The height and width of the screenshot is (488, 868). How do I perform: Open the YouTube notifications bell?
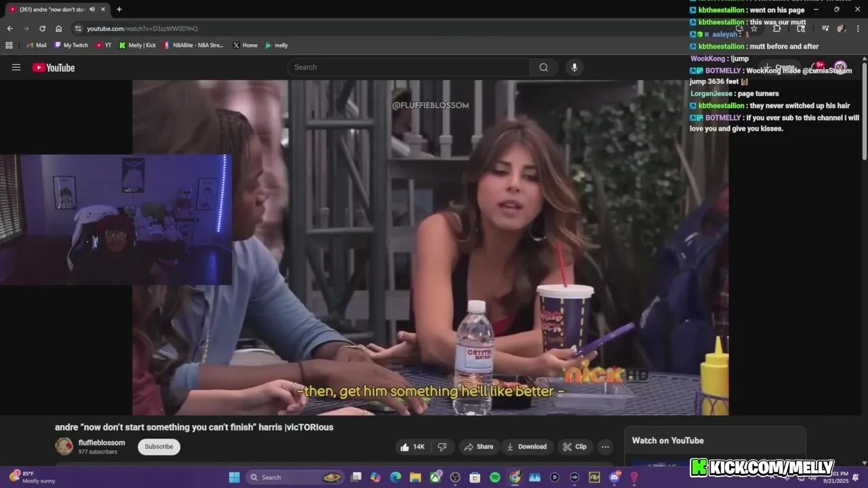coord(816,67)
